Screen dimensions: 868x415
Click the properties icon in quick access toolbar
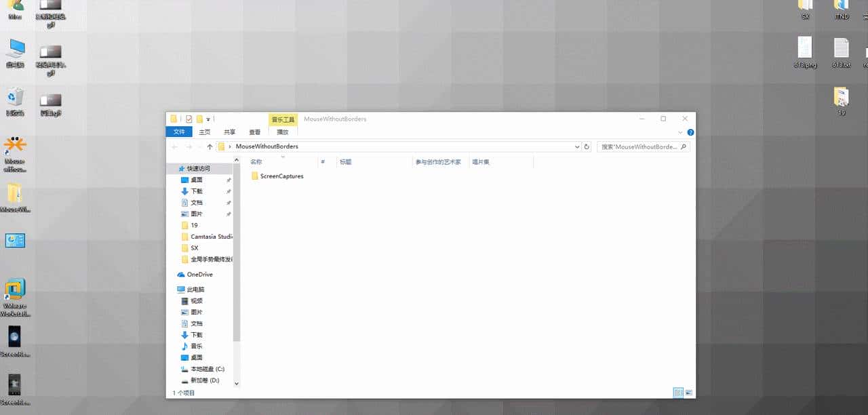click(x=189, y=119)
